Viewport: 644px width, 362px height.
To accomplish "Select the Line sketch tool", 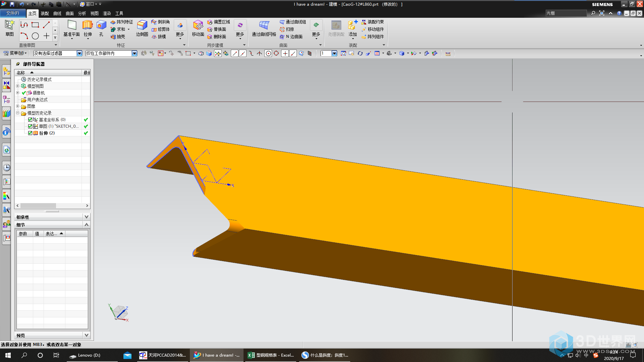I will [x=46, y=25].
